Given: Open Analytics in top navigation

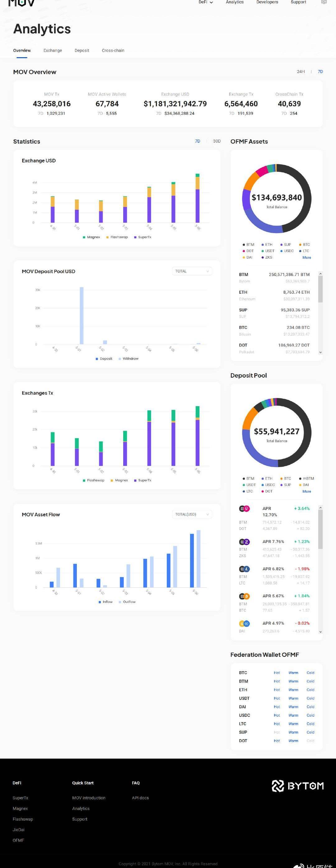Looking at the screenshot, I should pos(235,2).
